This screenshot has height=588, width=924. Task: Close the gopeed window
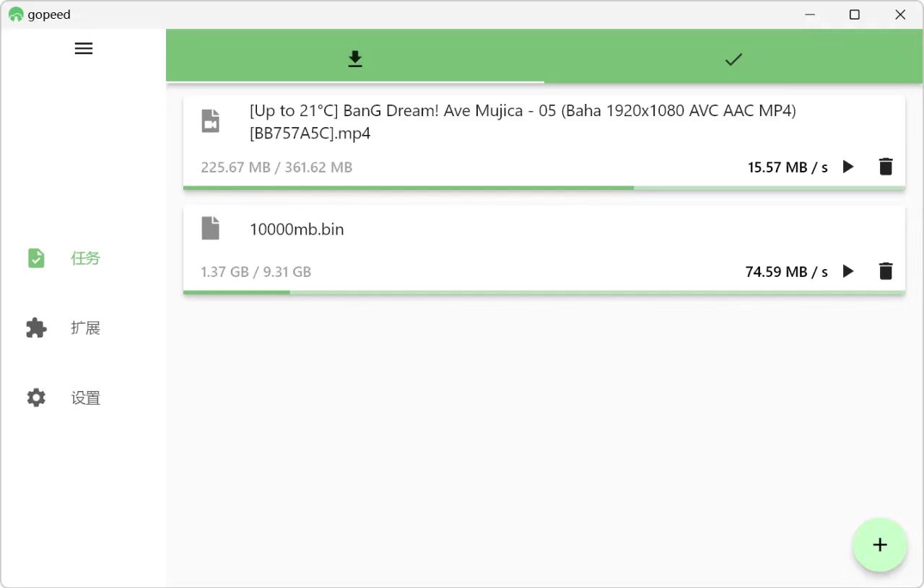[x=900, y=14]
